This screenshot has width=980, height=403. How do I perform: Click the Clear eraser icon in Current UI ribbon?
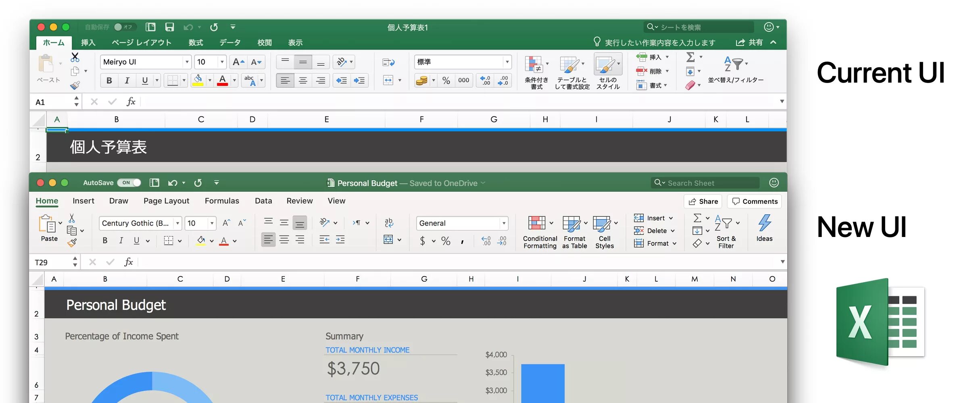690,85
